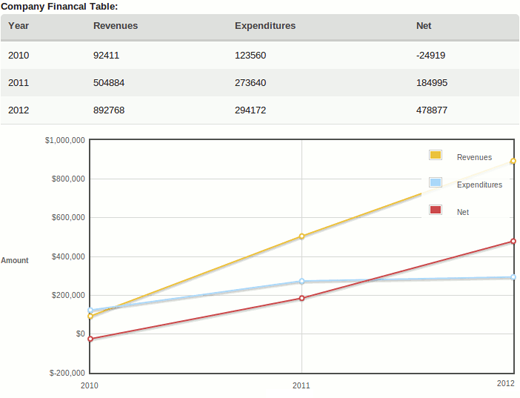The height and width of the screenshot is (398, 520).
Task: Click the Expenditures data point for 2011
Action: 302,281
